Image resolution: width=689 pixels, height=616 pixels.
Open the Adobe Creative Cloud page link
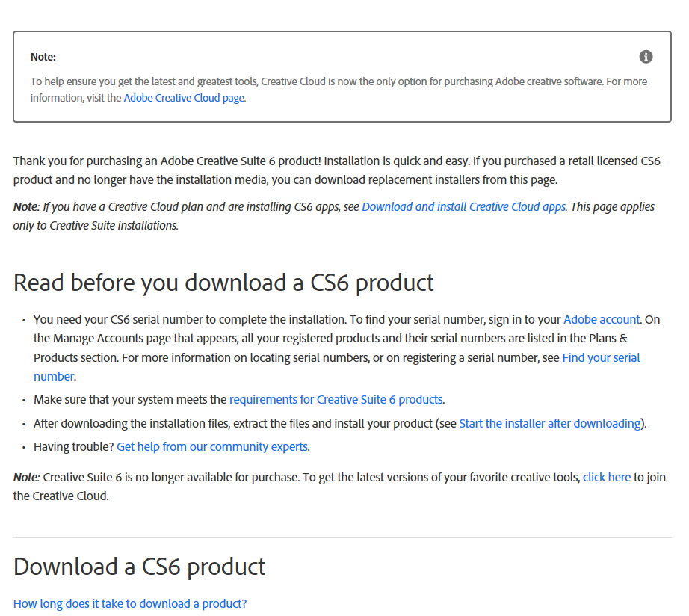tap(184, 98)
